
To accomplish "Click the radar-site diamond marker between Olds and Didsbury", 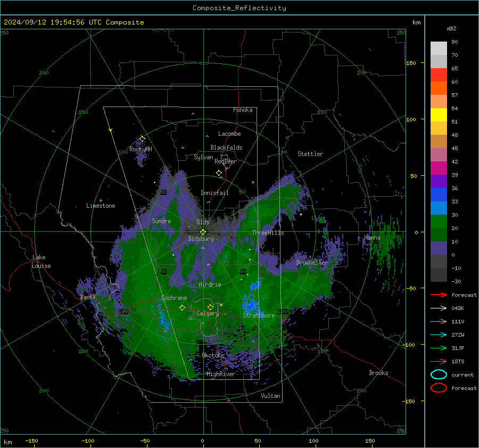I will [203, 232].
